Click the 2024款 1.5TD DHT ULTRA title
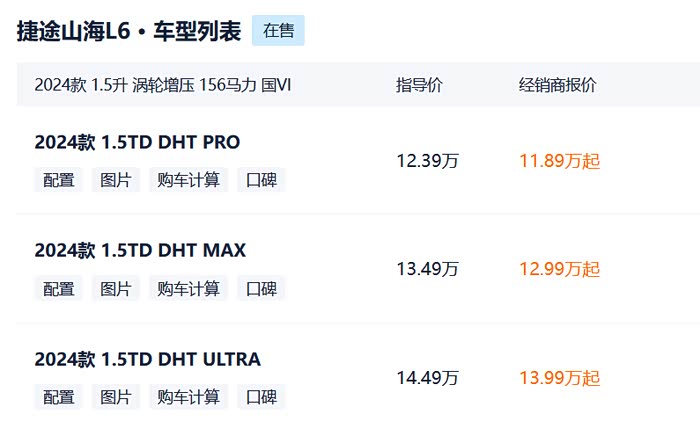The width and height of the screenshot is (700, 436). coord(147,359)
